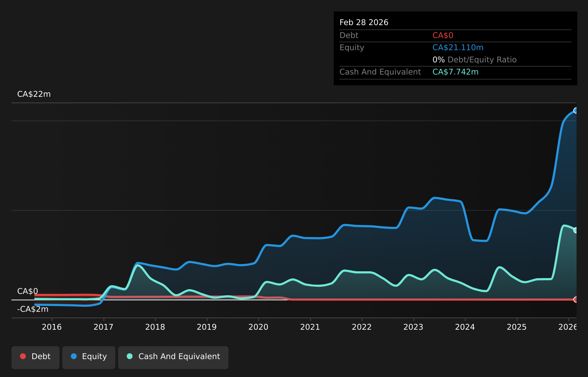Select the Cash endpoint marker at Feb 2026
Image resolution: width=588 pixels, height=377 pixels.
point(576,230)
